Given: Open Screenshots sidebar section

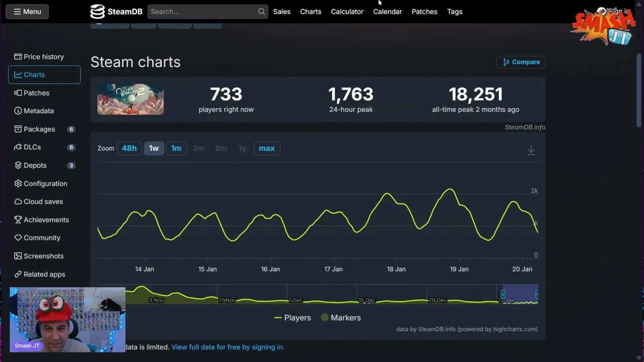Looking at the screenshot, I should [x=44, y=256].
